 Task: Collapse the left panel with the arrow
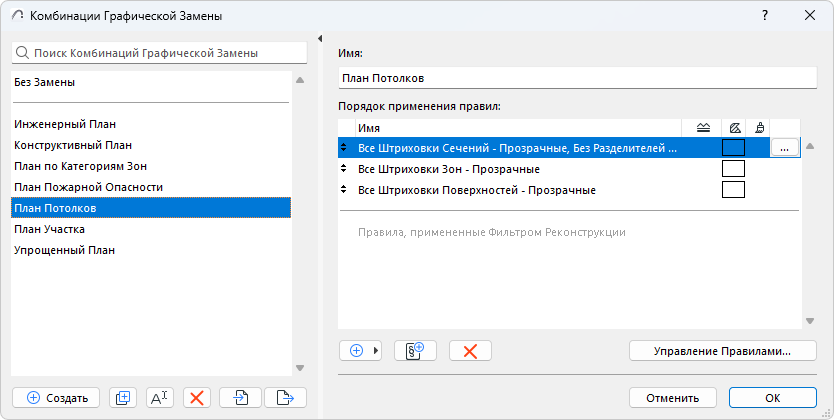click(x=319, y=39)
